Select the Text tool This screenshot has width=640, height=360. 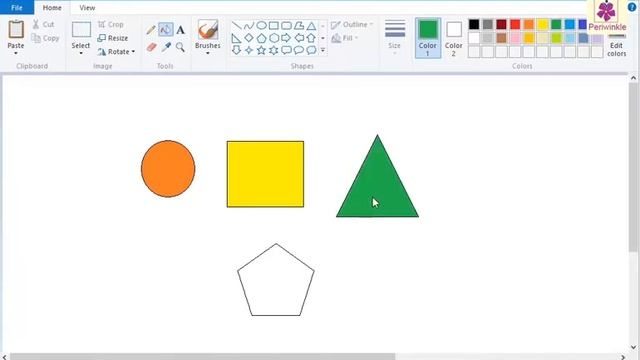pyautogui.click(x=180, y=29)
